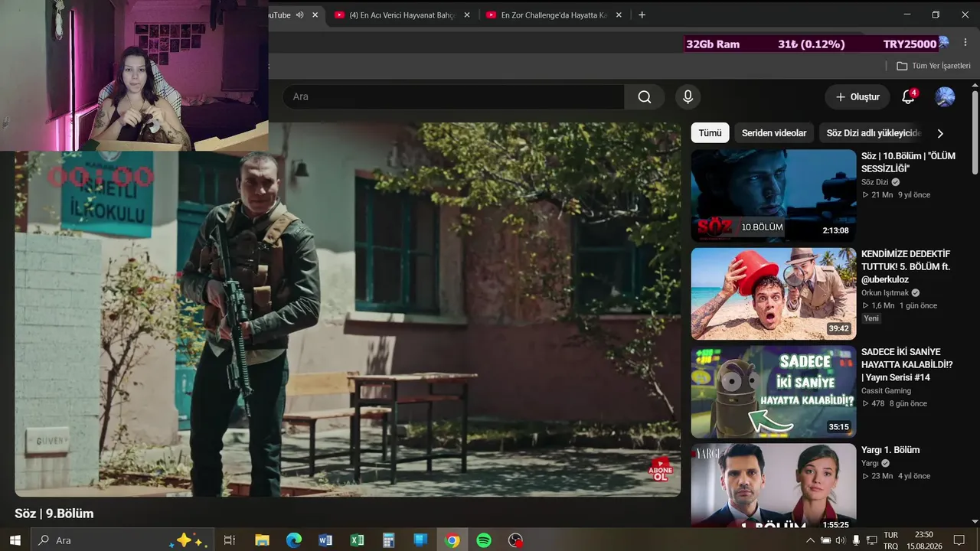
Task: Click the TUR TRQ keyboard language indicator
Action: tap(890, 540)
